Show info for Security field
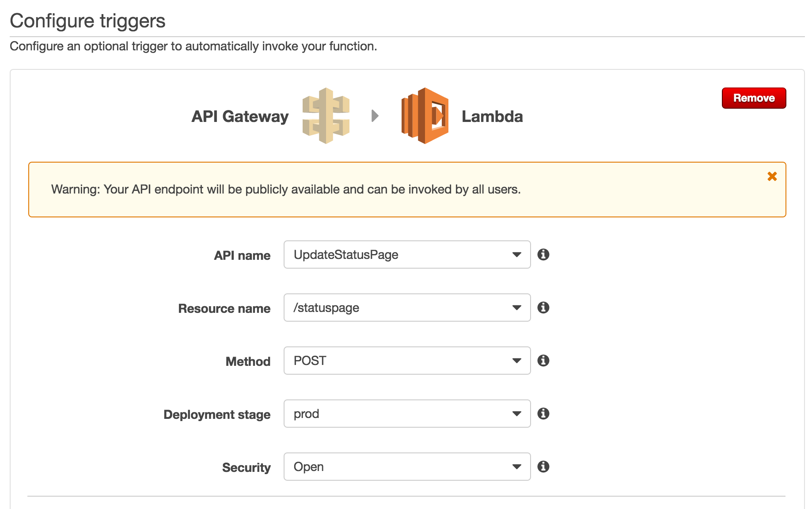812x509 pixels. pyautogui.click(x=543, y=467)
